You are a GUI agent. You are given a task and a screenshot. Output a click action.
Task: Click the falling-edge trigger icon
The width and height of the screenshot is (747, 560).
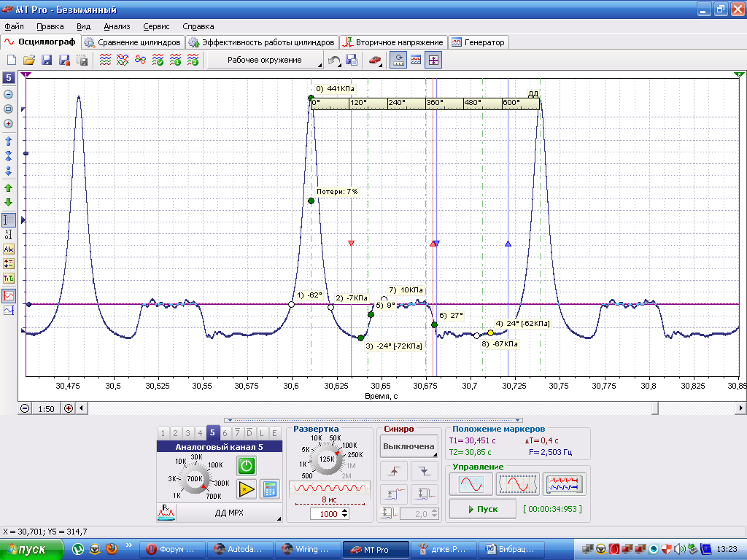[x=424, y=471]
